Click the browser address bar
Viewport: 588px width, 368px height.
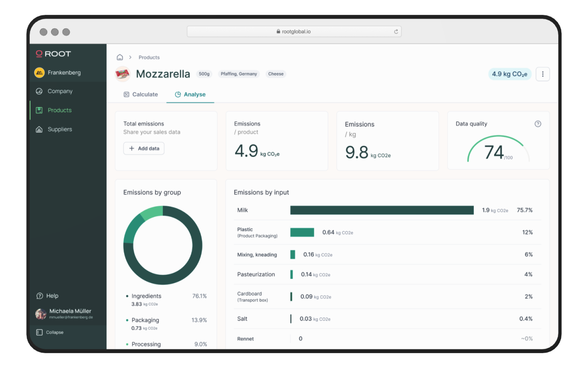(x=294, y=32)
